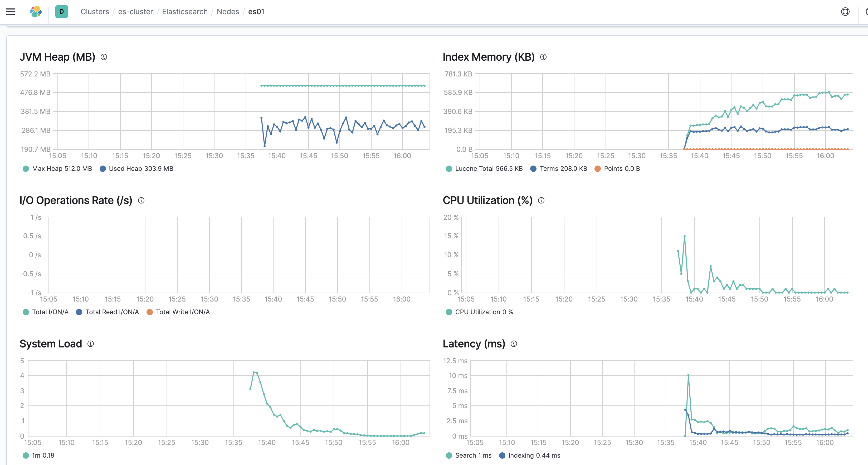The height and width of the screenshot is (465, 868).
Task: Click the Elastic logo icon
Action: click(36, 12)
